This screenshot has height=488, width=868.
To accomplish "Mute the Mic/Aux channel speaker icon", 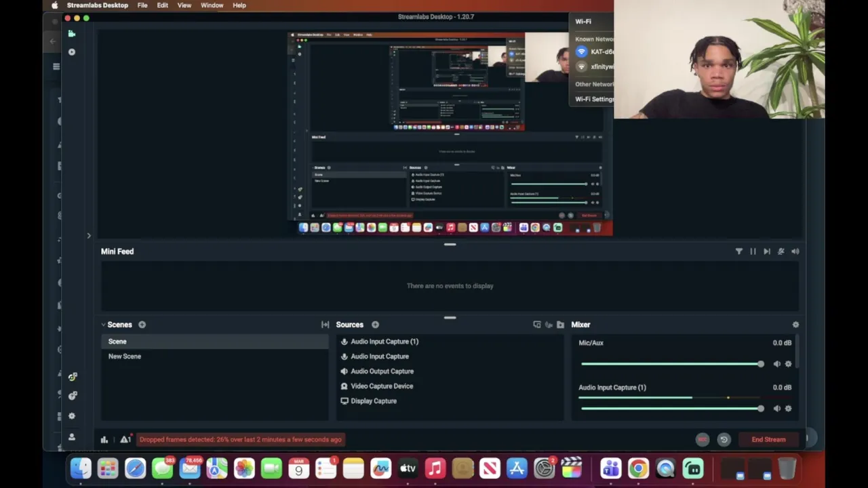I will coord(776,364).
